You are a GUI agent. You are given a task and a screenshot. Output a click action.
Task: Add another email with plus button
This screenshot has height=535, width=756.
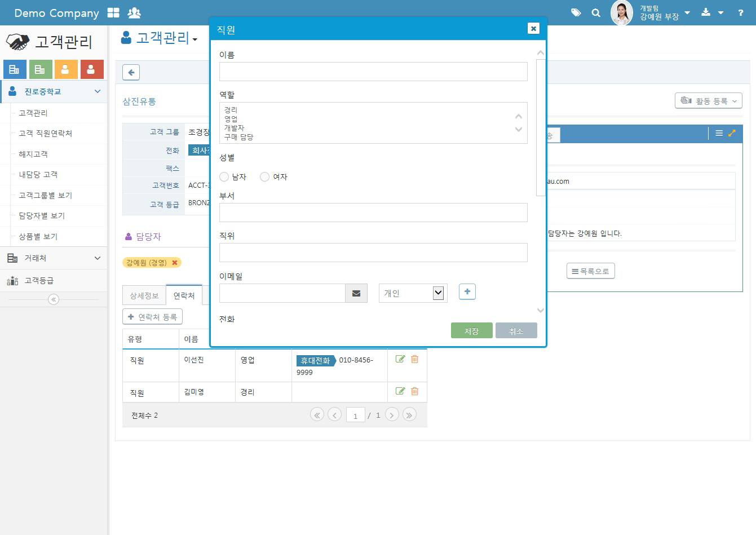pyautogui.click(x=467, y=291)
